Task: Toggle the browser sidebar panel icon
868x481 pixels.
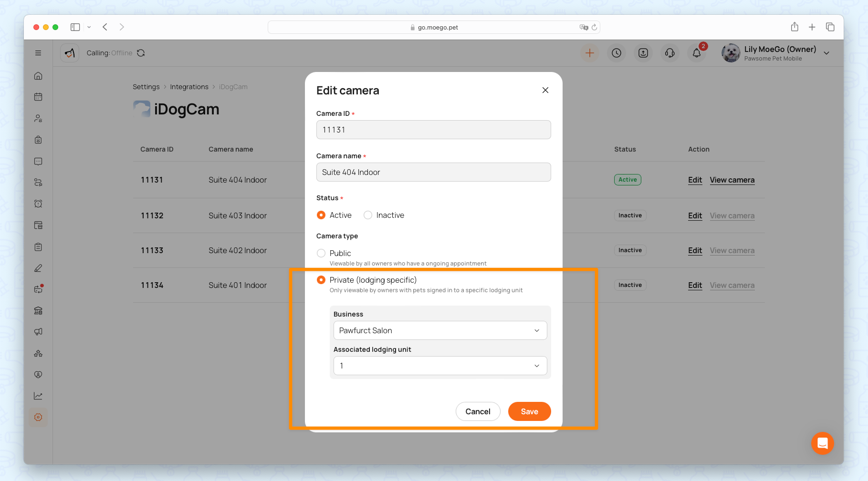Action: pos(75,27)
